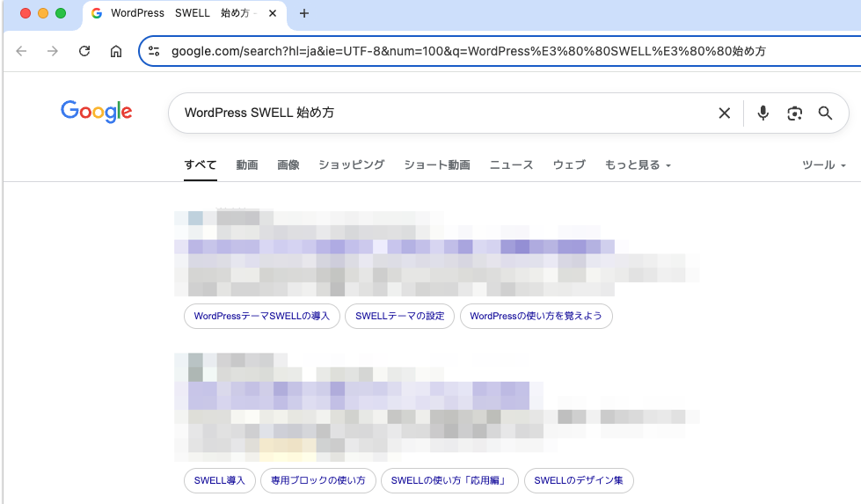The height and width of the screenshot is (504, 861).
Task: Open Google Lens image search icon
Action: click(x=795, y=113)
